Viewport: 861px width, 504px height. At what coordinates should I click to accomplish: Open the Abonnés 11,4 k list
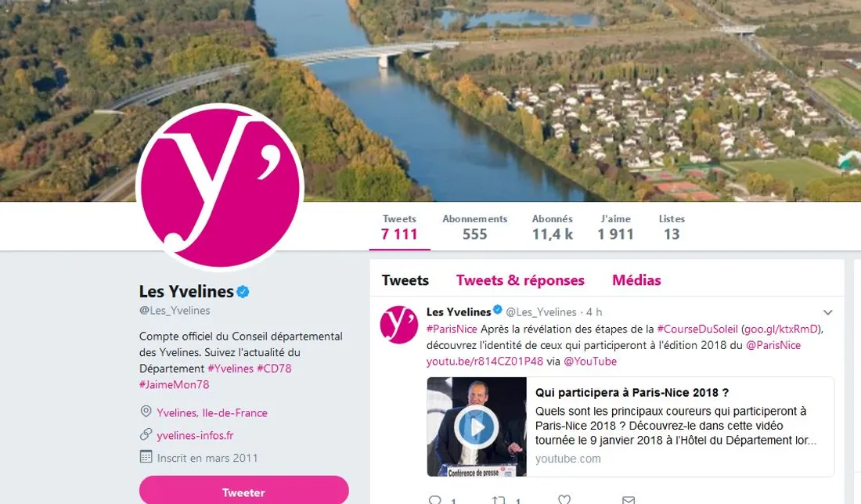pyautogui.click(x=553, y=227)
